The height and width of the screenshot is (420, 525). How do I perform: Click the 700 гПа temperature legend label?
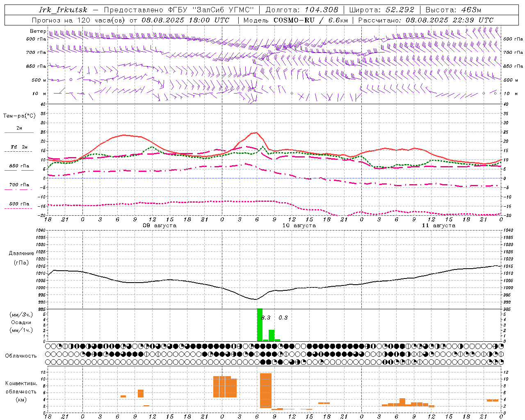(x=19, y=185)
